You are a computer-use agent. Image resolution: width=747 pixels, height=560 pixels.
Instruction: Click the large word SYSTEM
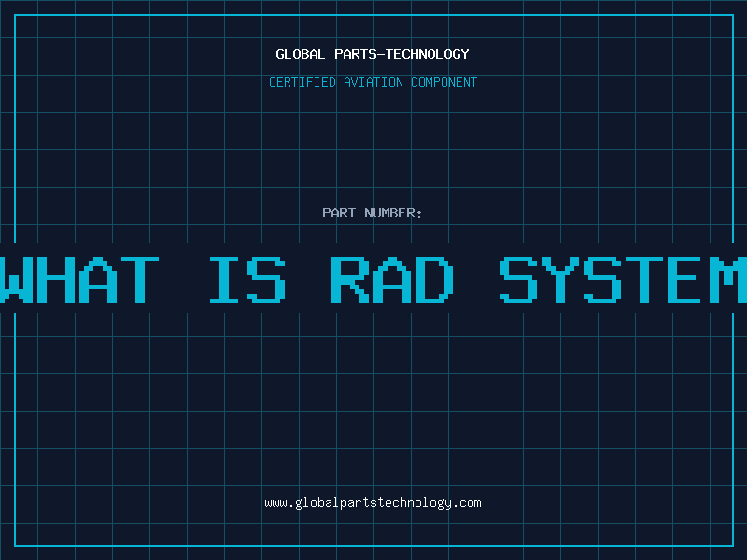[x=624, y=279]
